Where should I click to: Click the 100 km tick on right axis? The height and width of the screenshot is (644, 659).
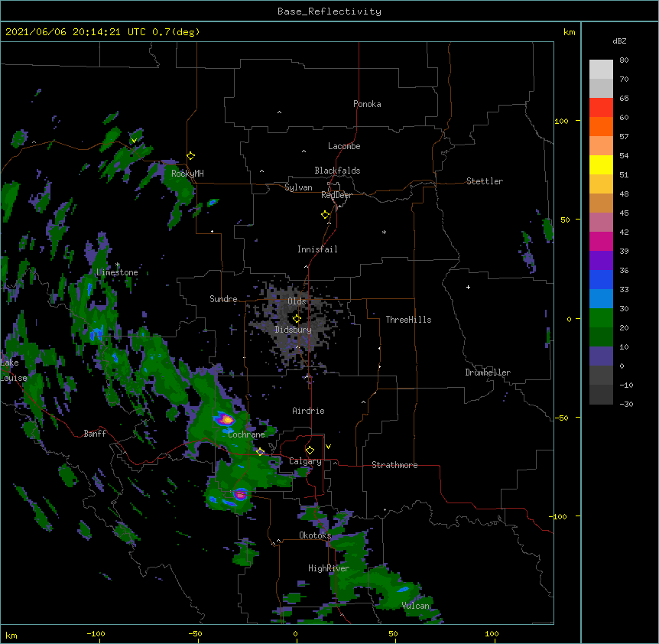pyautogui.click(x=561, y=121)
